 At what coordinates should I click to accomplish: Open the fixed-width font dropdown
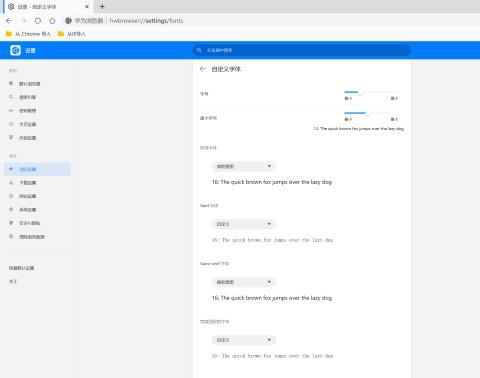tap(244, 340)
